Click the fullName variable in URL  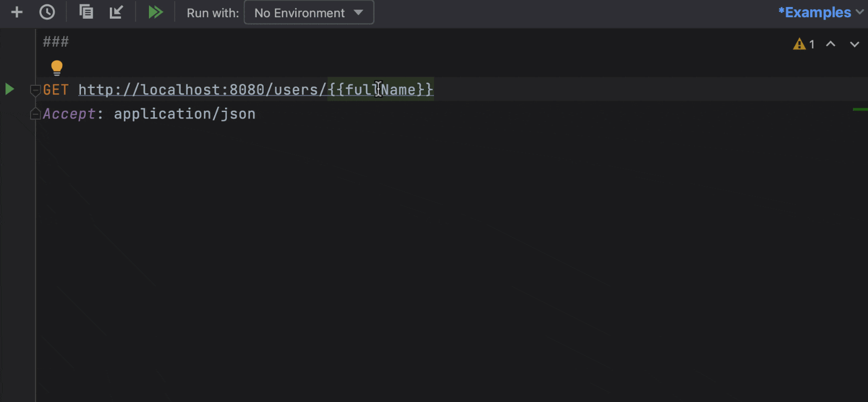(x=380, y=90)
